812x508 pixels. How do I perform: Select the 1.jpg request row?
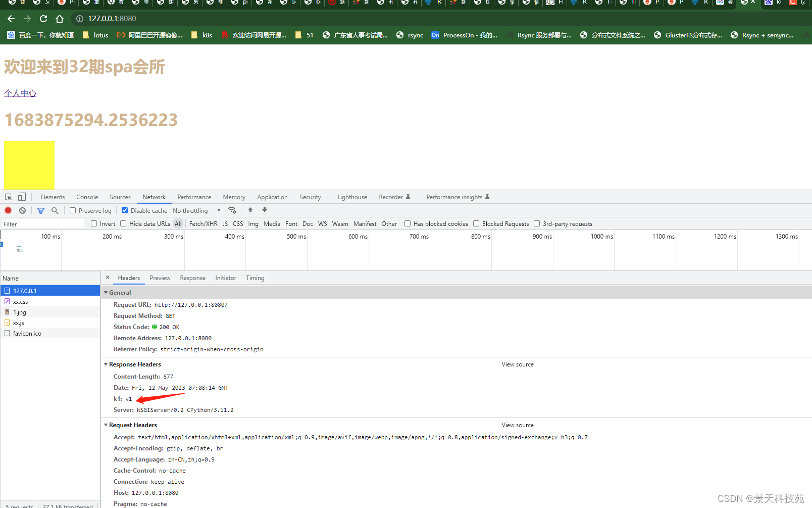click(x=50, y=312)
